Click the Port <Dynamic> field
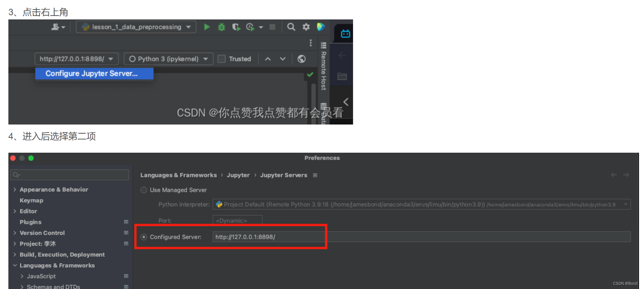This screenshot has height=289, width=644. tap(238, 220)
